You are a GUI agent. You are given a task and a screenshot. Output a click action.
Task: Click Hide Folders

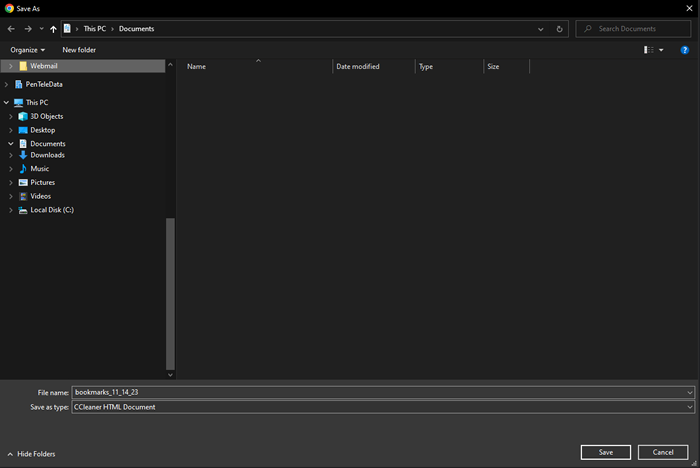pyautogui.click(x=31, y=454)
